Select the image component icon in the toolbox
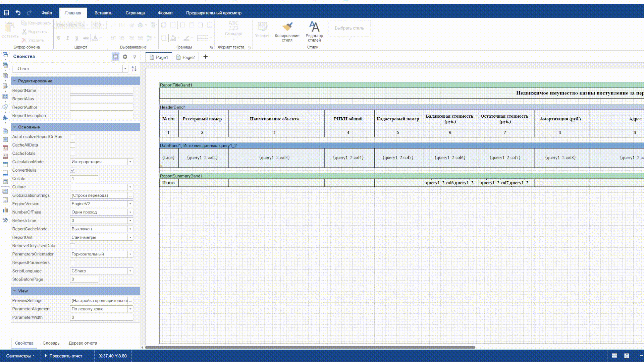 click(5, 200)
